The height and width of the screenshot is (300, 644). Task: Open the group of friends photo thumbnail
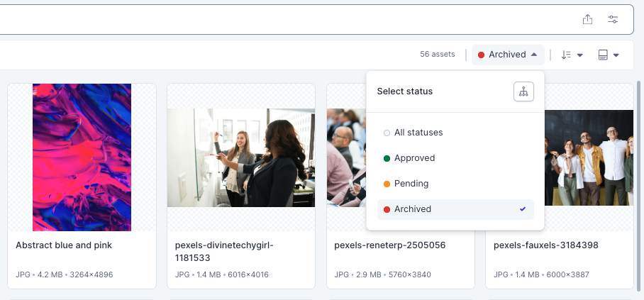coord(589,157)
